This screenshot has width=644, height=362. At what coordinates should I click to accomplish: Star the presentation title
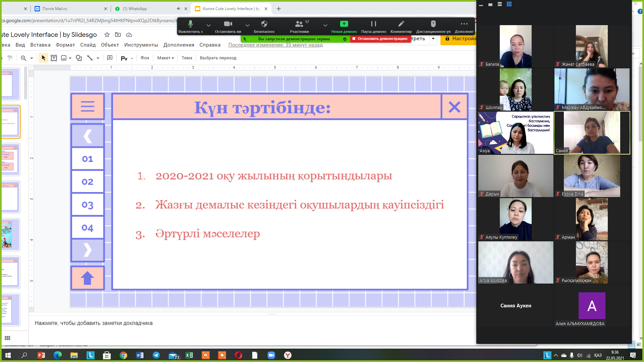[x=107, y=35]
